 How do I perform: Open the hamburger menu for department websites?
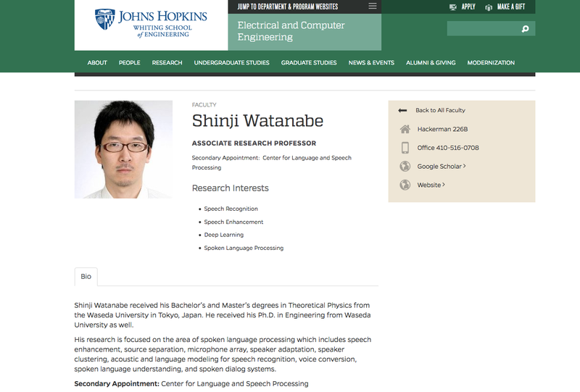373,7
